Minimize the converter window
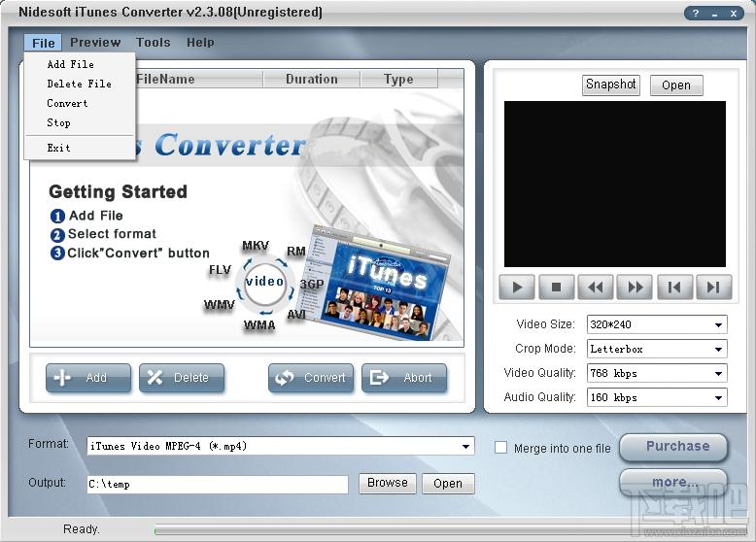This screenshot has height=542, width=756. pos(714,14)
